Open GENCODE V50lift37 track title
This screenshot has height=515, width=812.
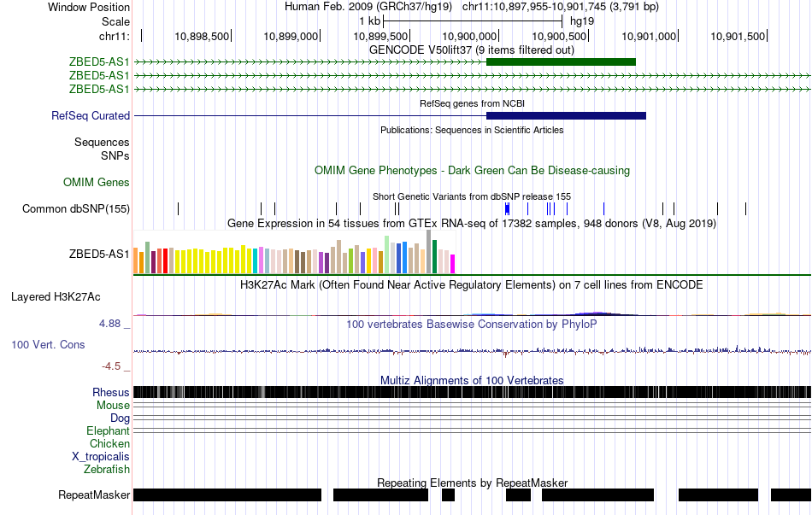[x=471, y=50]
